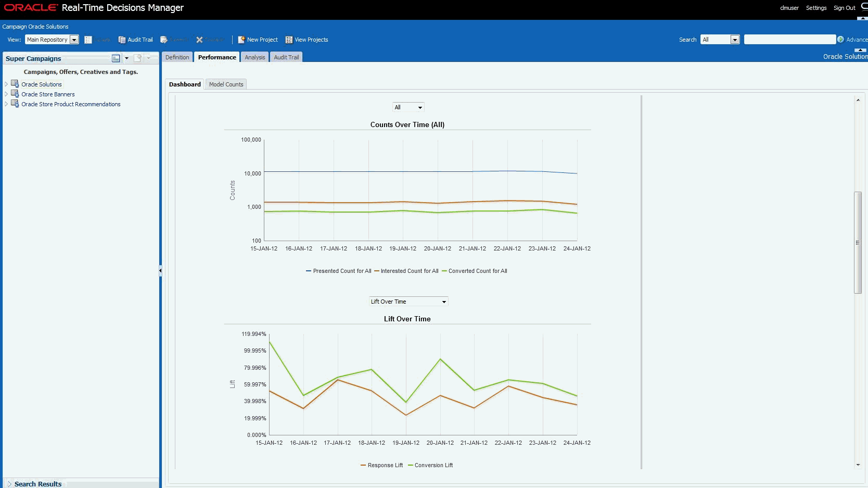Click the Campaign Oracle Solutions breadcrumb text
Image resolution: width=868 pixels, height=488 pixels.
click(x=35, y=27)
